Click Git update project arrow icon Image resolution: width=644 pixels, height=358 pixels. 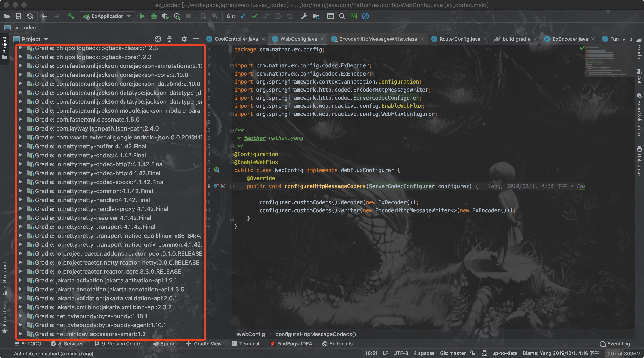pos(243,16)
